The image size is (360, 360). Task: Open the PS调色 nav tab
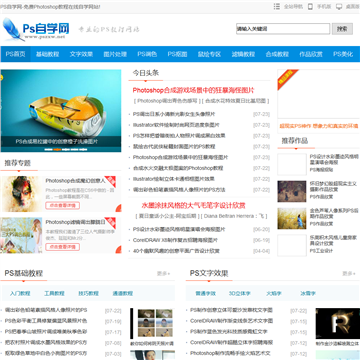[147, 54]
